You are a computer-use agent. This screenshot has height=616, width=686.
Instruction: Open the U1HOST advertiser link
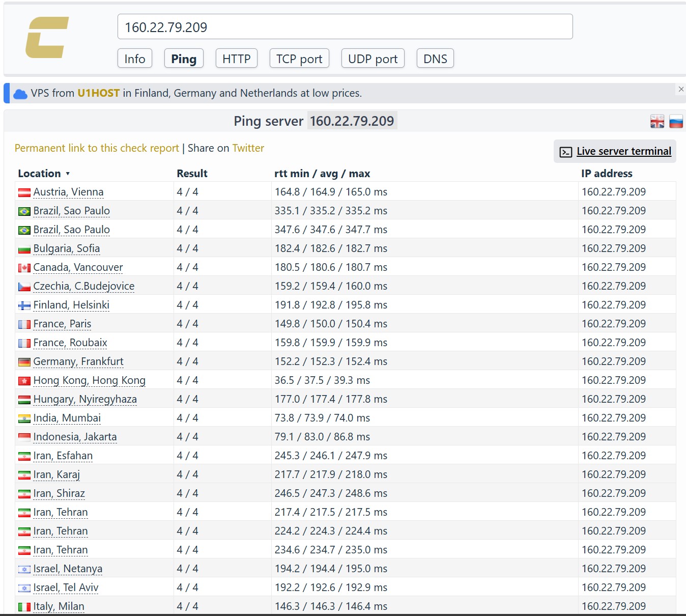coord(99,93)
